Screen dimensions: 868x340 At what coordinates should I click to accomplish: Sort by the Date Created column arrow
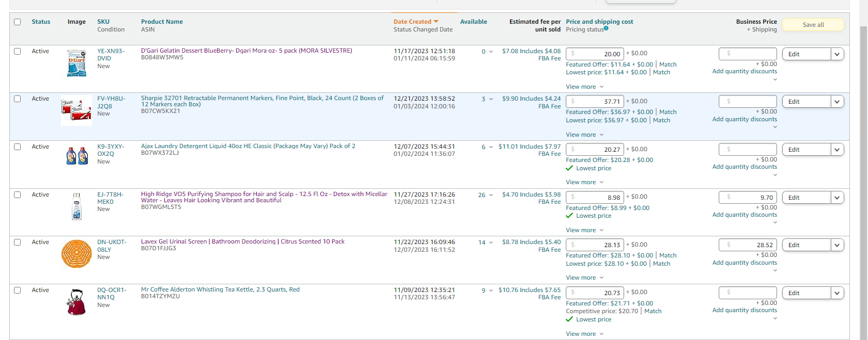[436, 22]
